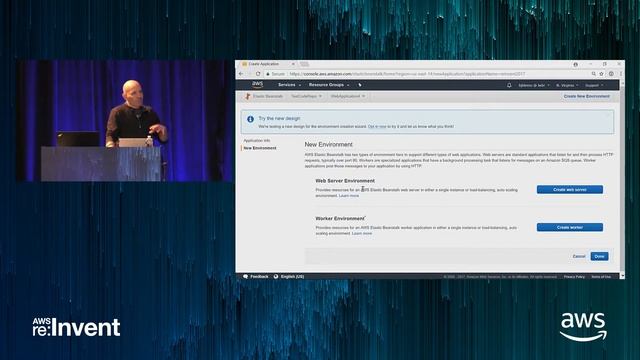Open the TestCodeRepo application dropdown
Image resolution: width=640 pixels, height=360 pixels.
click(x=306, y=96)
